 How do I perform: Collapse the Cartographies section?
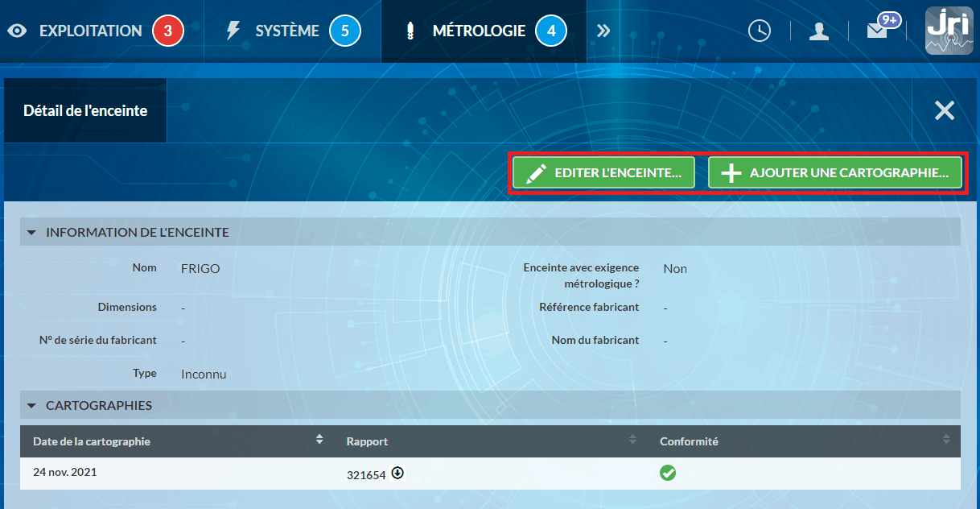[x=31, y=406]
